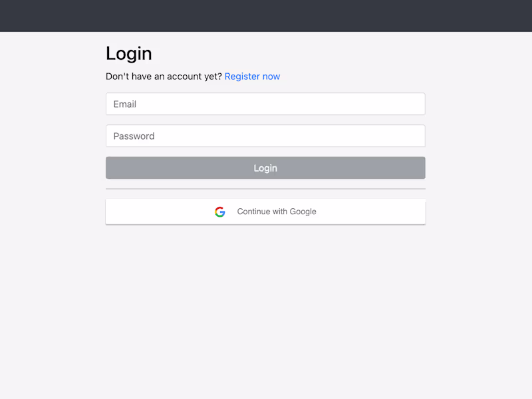Click the "Don't have an account yet?" text
The image size is (532, 399).
pyautogui.click(x=164, y=76)
